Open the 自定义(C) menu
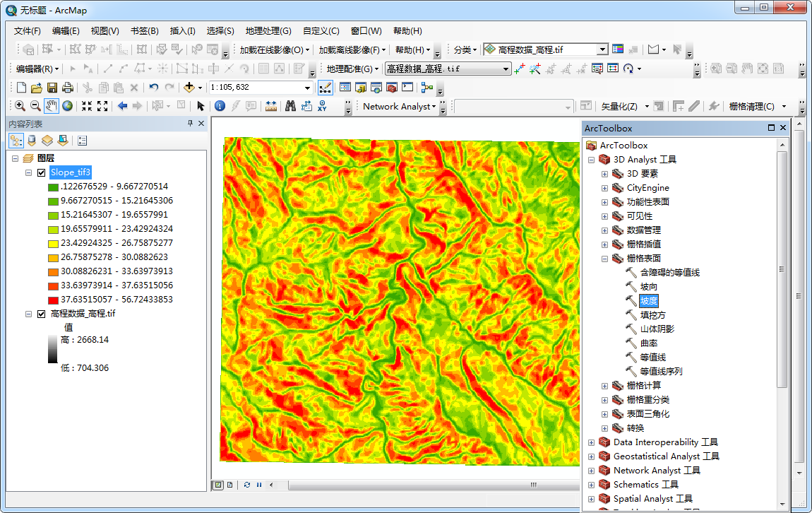 pos(321,31)
